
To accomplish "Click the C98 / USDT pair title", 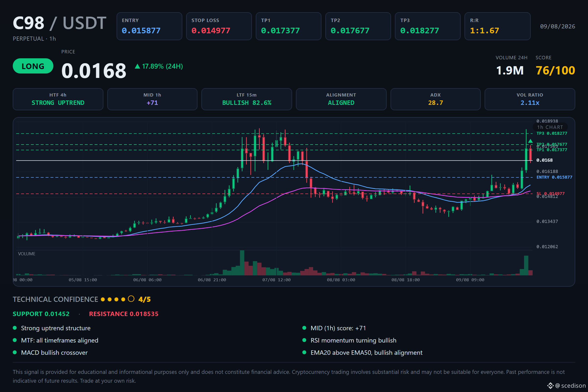I will pyautogui.click(x=60, y=23).
